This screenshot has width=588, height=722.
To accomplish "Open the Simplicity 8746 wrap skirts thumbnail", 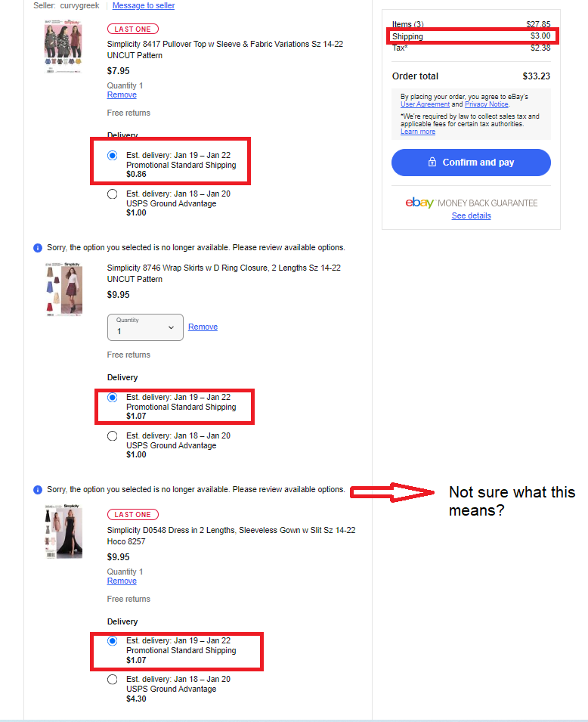I will click(63, 289).
